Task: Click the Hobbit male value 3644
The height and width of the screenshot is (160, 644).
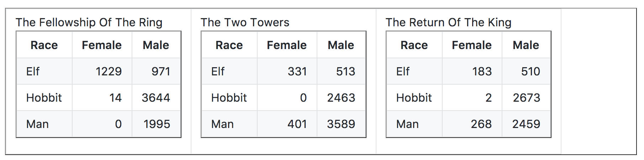Action: coord(156,98)
